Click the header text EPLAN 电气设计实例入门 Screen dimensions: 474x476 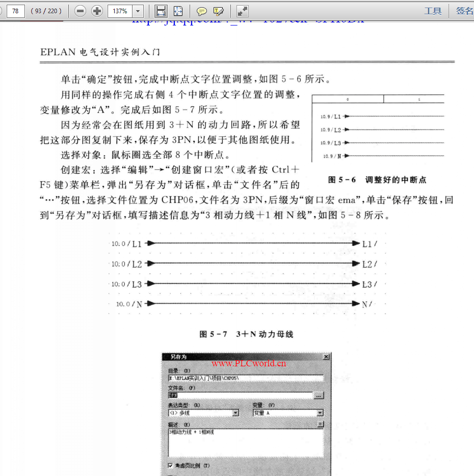[x=100, y=52]
